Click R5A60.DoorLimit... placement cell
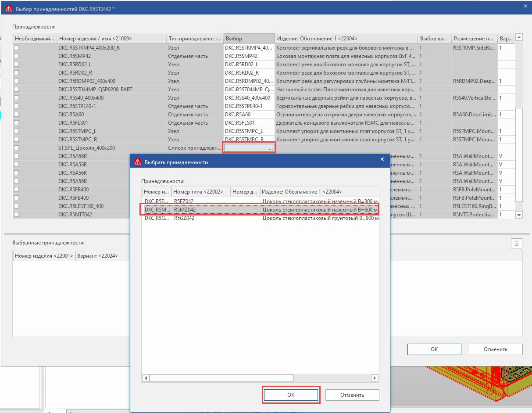The width and height of the screenshot is (532, 413). [x=475, y=114]
